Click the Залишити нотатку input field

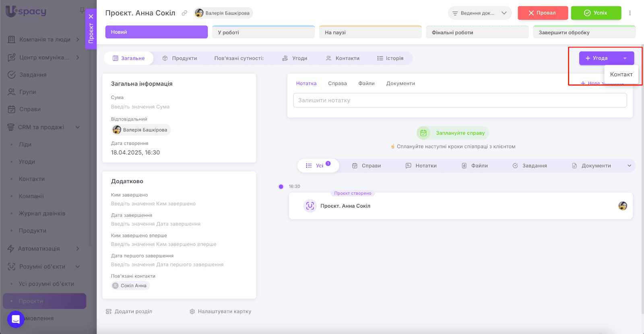pos(460,100)
